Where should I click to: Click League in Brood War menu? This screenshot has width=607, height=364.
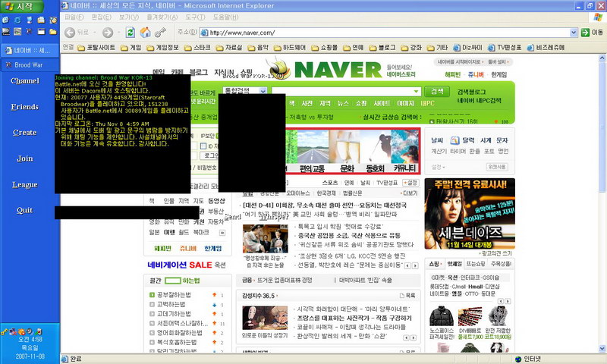click(x=25, y=184)
